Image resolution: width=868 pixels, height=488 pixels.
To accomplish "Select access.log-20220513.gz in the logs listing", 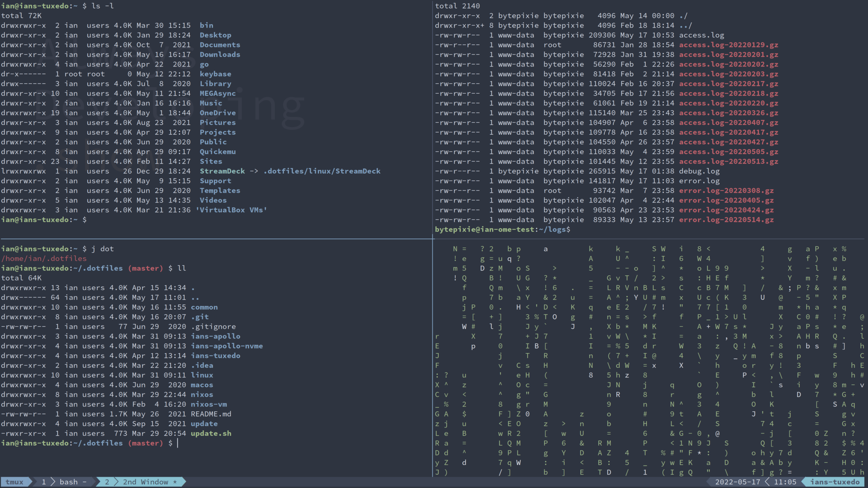I will (x=729, y=161).
